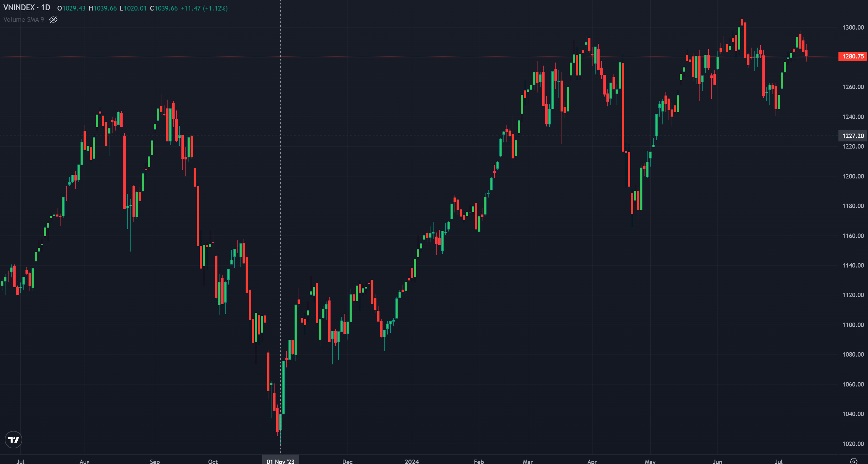Click the 2024 label on the time axis
This screenshot has height=464, width=868.
tap(412, 461)
